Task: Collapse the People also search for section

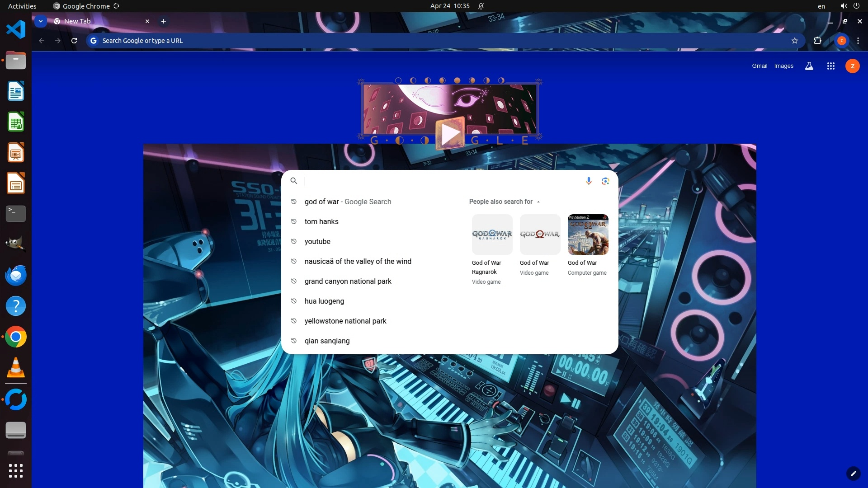Action: pyautogui.click(x=538, y=202)
